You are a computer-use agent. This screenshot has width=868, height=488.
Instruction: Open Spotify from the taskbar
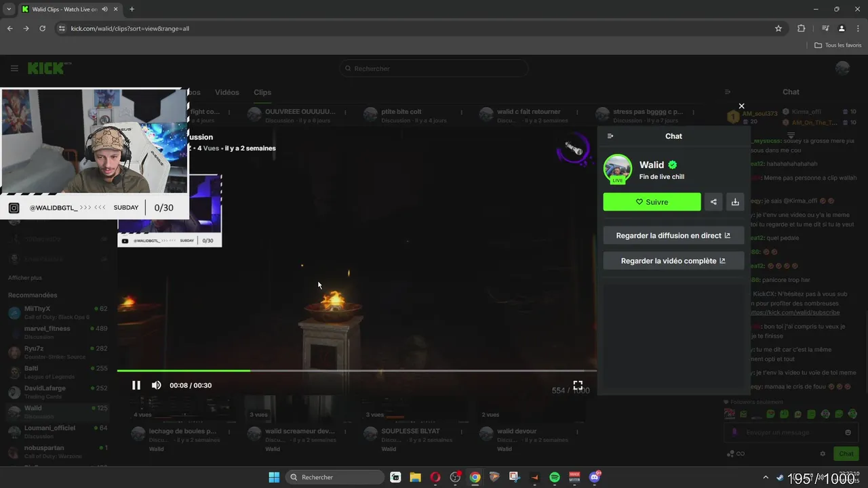555,477
